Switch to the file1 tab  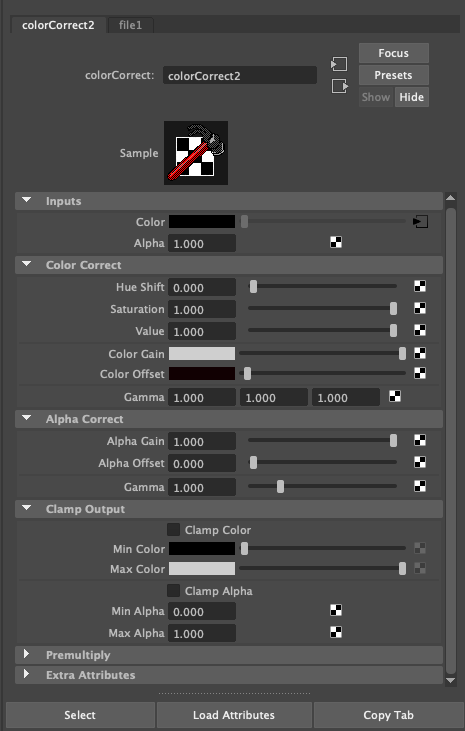(x=130, y=25)
